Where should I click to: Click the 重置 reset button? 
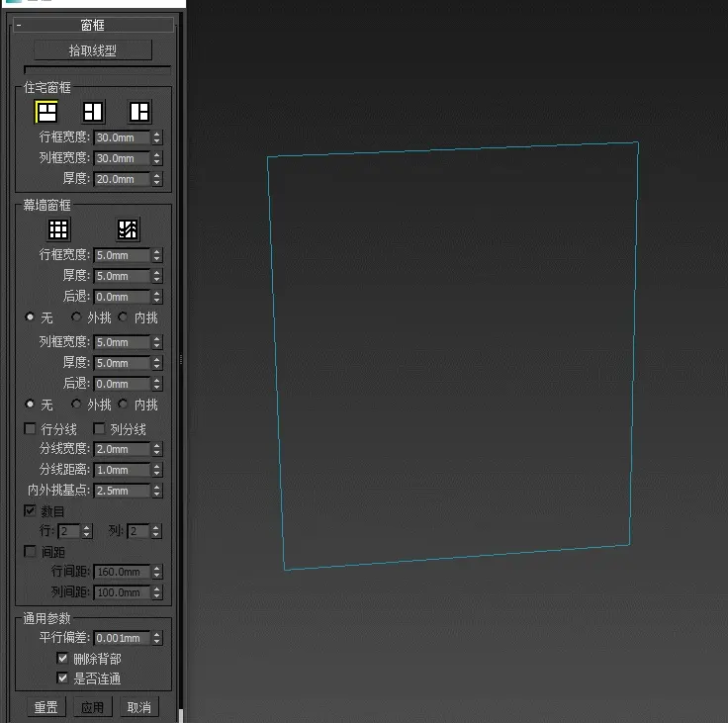click(46, 707)
